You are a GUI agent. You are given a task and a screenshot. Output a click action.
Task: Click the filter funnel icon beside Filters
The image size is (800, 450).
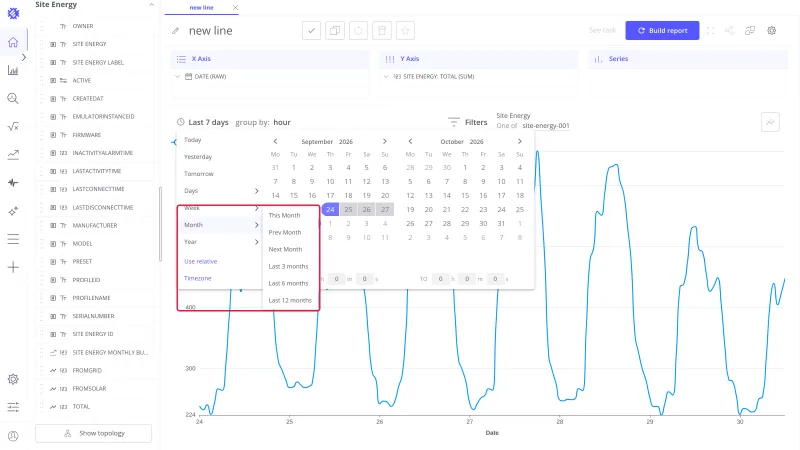[454, 122]
